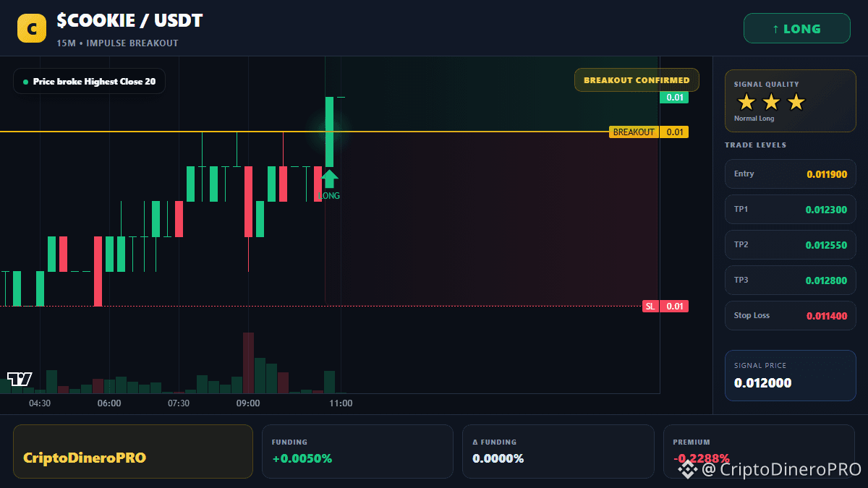Click the 09:00 time axis label
Viewport: 868px width, 488px height.
(x=248, y=403)
